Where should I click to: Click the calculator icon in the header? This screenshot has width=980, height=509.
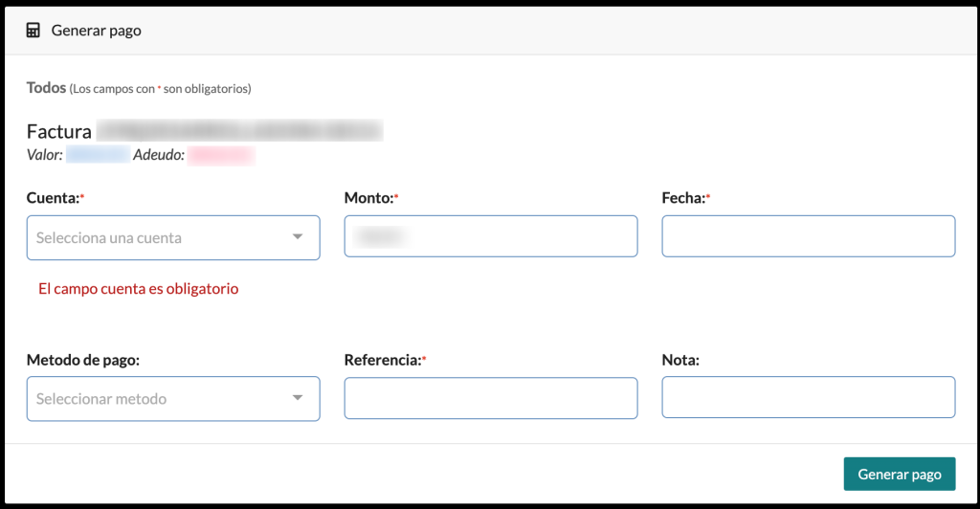[x=33, y=31]
